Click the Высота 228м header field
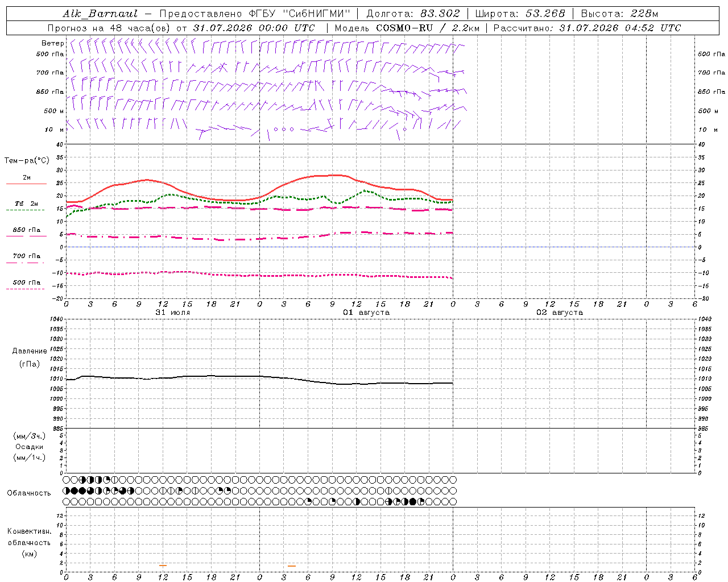This screenshot has height=582, width=728. [619, 14]
